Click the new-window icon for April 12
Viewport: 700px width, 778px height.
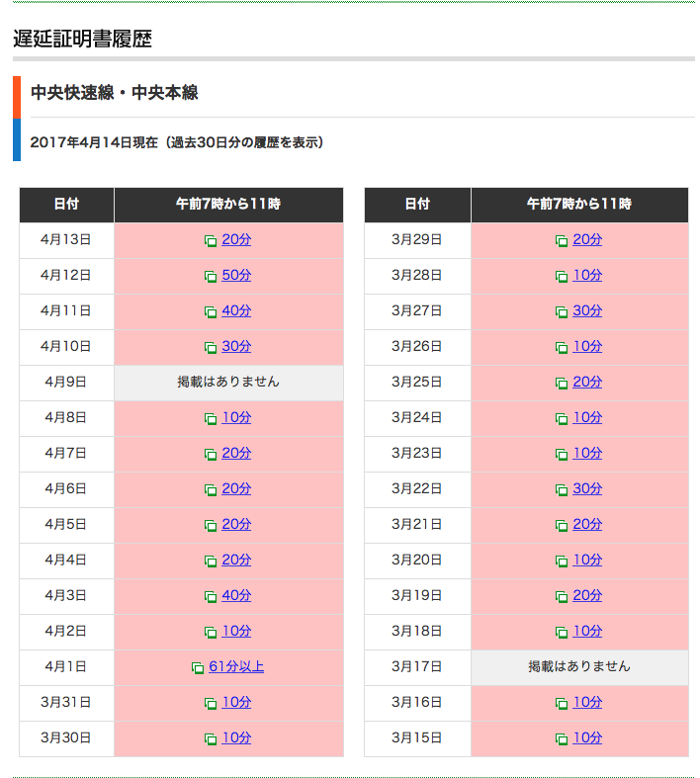[211, 276]
